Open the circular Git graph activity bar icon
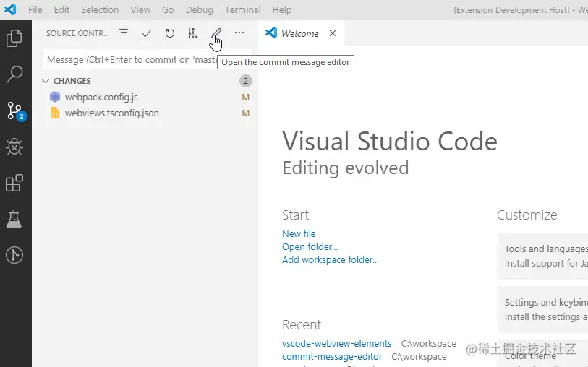This screenshot has height=367, width=588. [14, 255]
